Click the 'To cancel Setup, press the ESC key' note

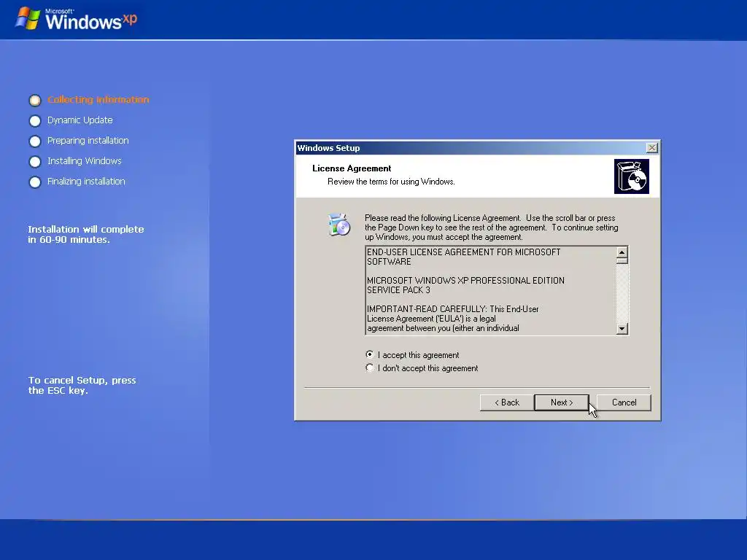(82, 385)
